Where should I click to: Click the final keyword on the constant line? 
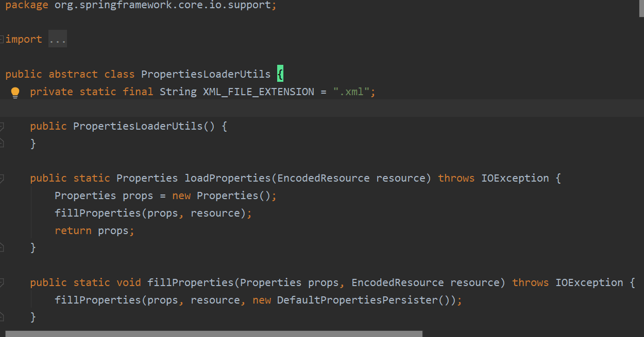(x=138, y=92)
